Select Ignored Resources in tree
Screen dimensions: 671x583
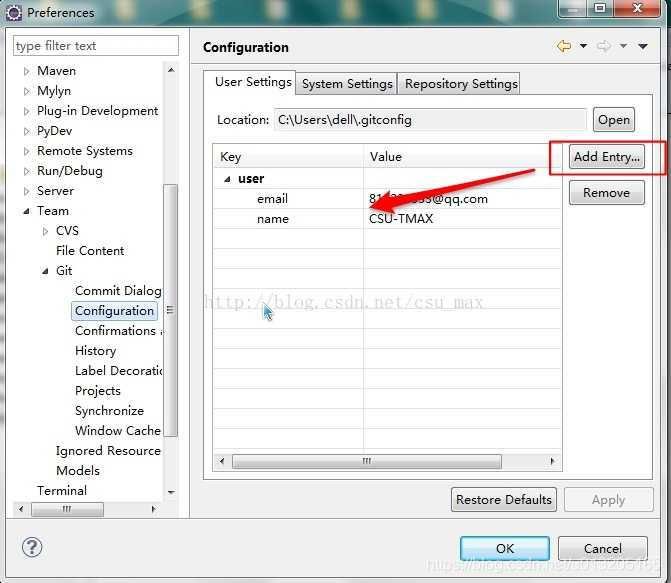[108, 451]
